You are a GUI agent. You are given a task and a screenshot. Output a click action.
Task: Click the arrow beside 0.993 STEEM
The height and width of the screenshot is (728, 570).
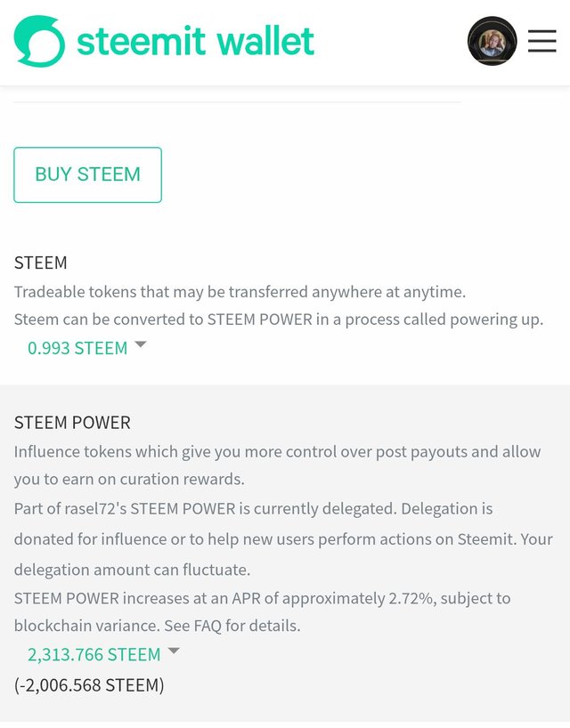(x=141, y=344)
